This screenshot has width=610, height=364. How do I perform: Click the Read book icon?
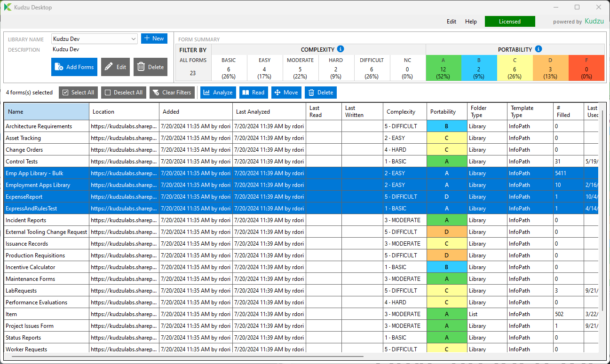point(246,93)
